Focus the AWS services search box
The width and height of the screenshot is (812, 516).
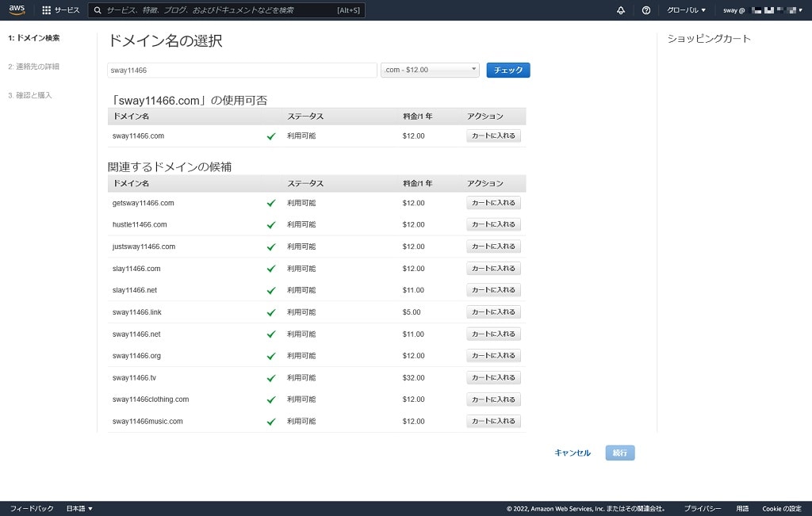(x=227, y=10)
